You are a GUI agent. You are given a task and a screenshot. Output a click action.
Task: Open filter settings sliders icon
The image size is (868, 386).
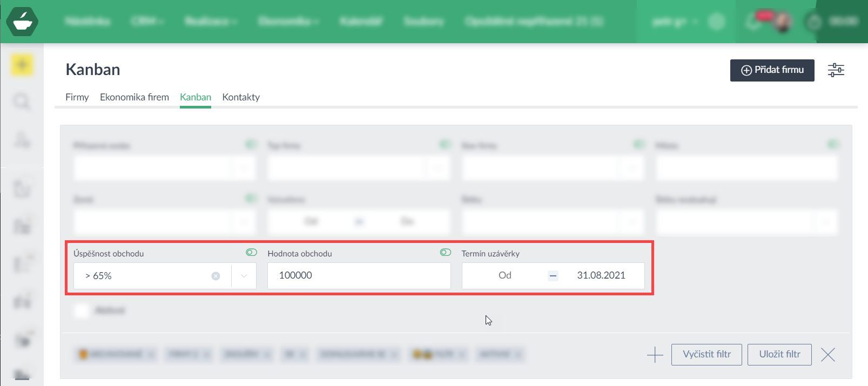pyautogui.click(x=836, y=70)
